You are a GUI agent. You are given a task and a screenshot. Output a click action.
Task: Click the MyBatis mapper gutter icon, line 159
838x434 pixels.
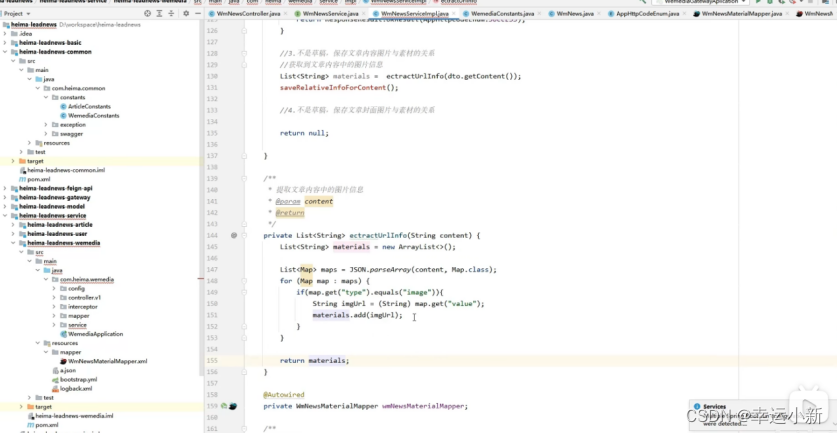tap(233, 406)
